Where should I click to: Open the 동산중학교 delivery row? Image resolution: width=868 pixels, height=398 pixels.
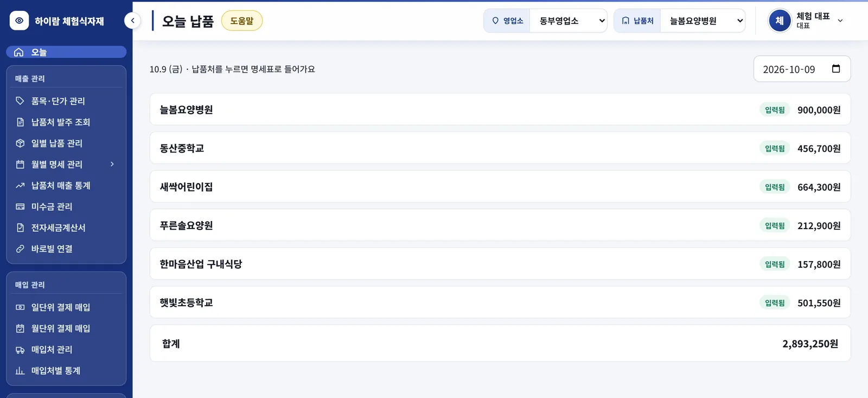(x=500, y=148)
